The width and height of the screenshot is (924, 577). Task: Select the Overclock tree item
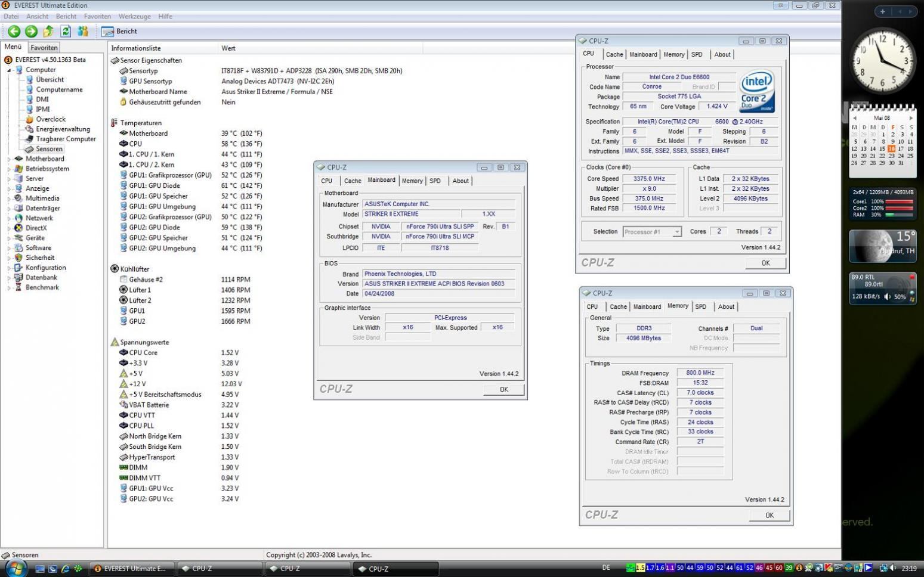[51, 119]
